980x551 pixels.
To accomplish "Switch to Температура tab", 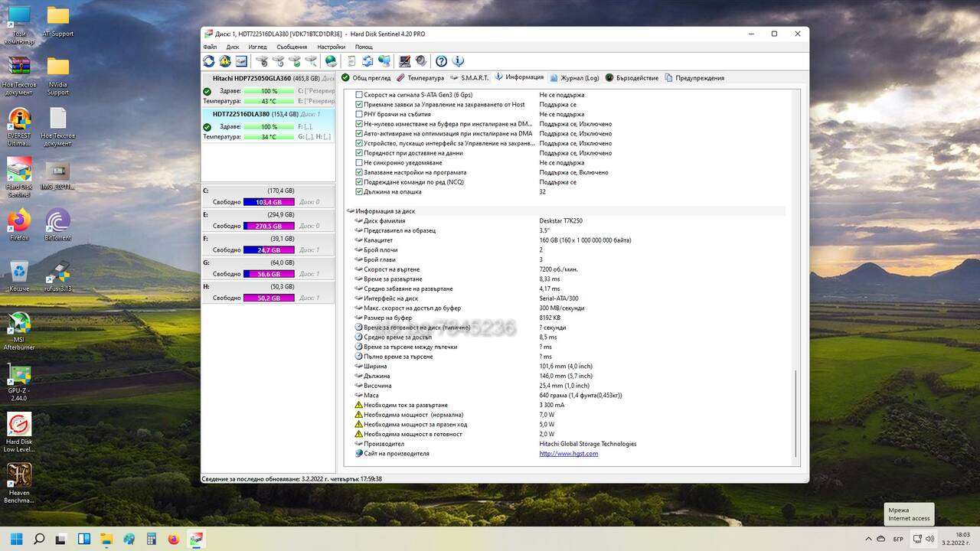I will [x=420, y=78].
